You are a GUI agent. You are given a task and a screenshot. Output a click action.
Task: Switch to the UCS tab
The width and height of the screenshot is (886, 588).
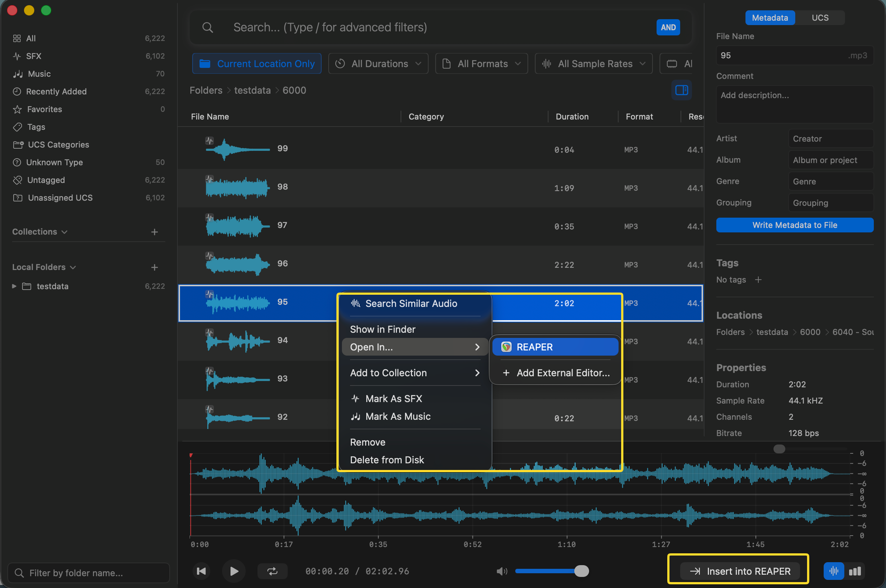820,18
